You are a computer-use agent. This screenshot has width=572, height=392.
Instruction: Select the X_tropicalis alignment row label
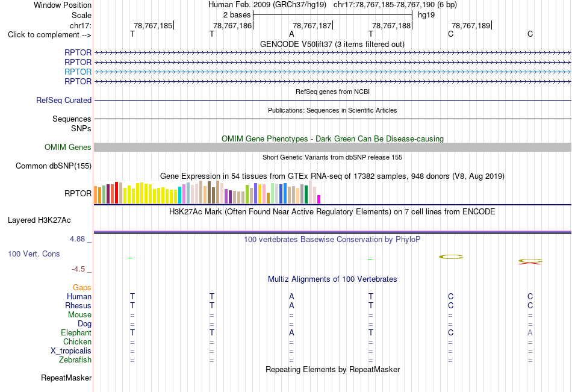tap(71, 351)
